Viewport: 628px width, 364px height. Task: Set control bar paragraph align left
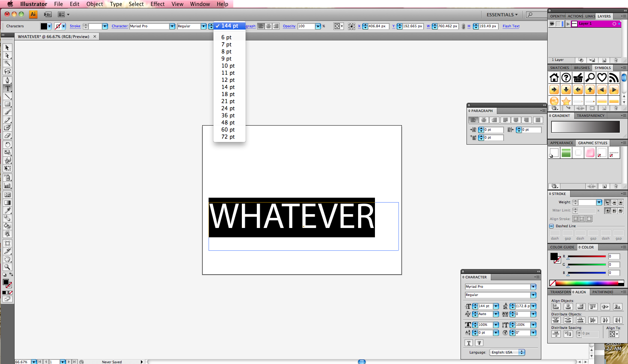pyautogui.click(x=261, y=26)
